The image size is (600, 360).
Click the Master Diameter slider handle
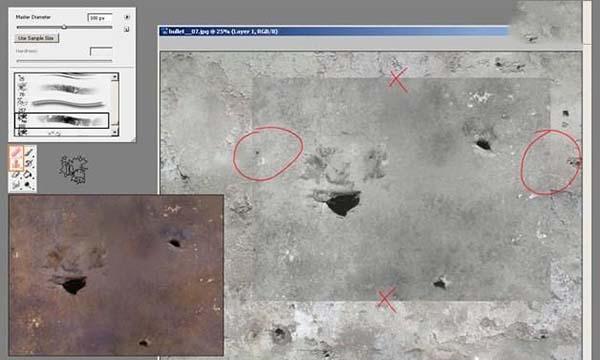64,27
